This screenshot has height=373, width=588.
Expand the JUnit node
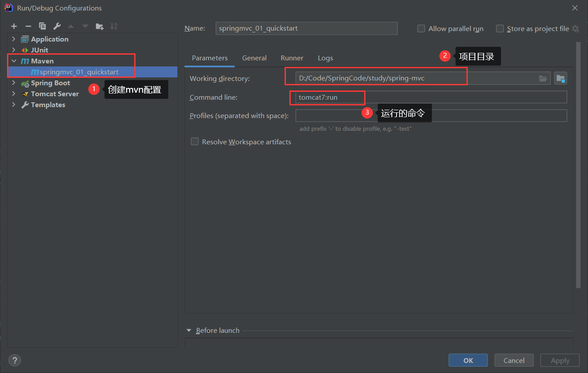tap(14, 50)
